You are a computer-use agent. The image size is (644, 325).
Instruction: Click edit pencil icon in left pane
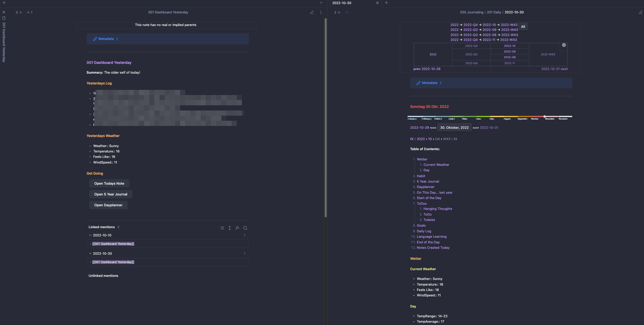(x=312, y=12)
